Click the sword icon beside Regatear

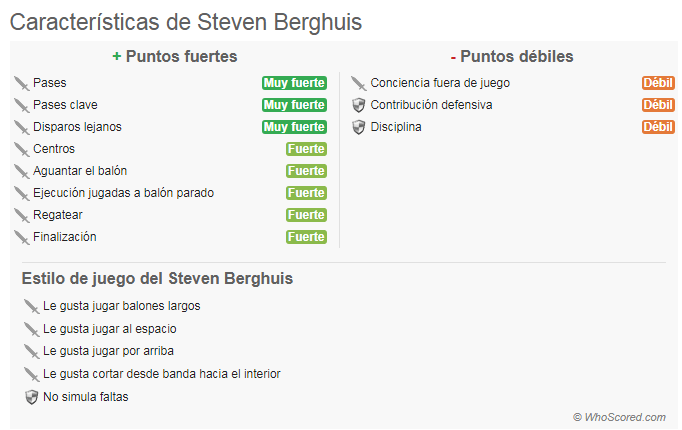(21, 215)
